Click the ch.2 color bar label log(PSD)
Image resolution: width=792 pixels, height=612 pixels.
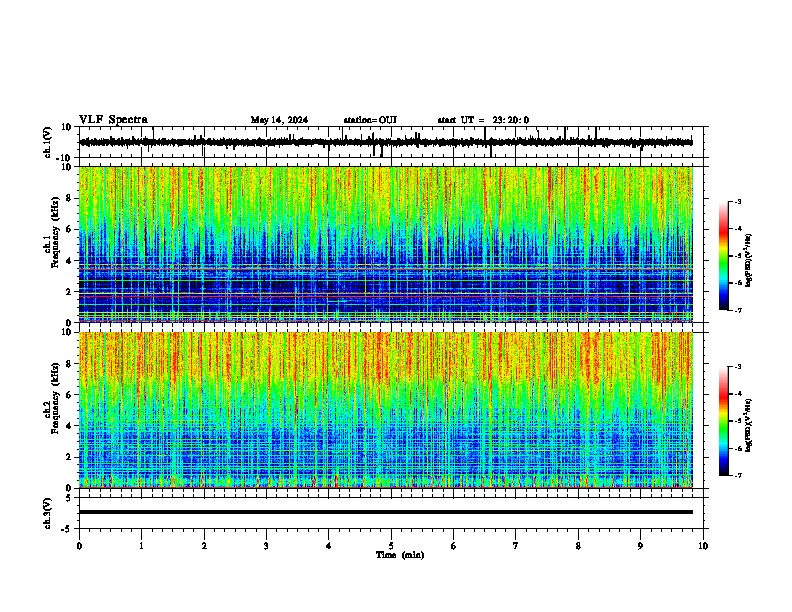pos(749,425)
